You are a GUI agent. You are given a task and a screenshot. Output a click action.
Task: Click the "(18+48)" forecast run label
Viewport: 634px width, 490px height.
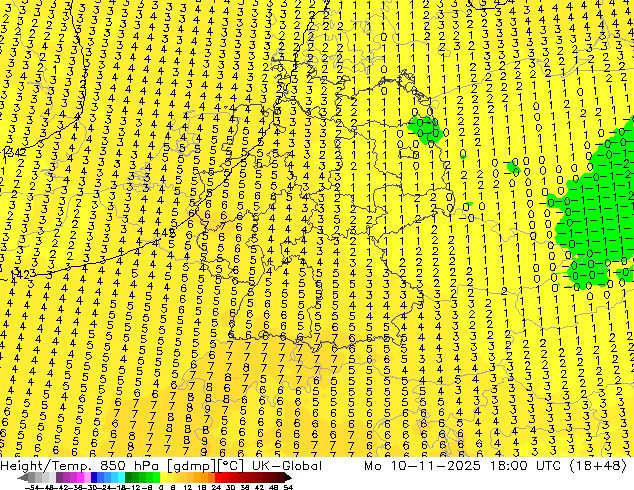(x=598, y=466)
